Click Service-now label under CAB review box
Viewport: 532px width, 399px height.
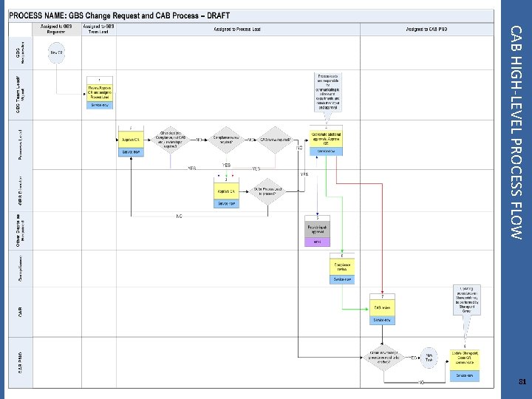tap(383, 320)
